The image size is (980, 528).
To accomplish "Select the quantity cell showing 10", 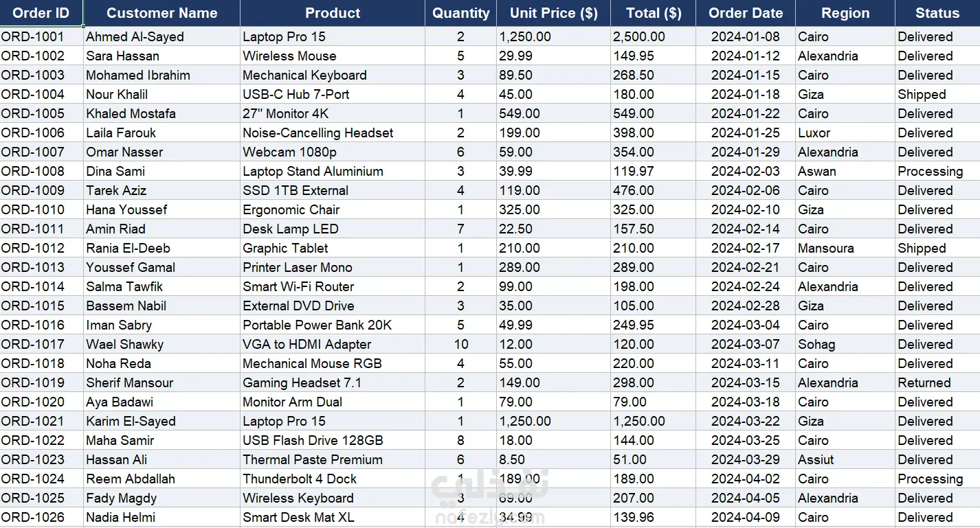I will pos(460,344).
